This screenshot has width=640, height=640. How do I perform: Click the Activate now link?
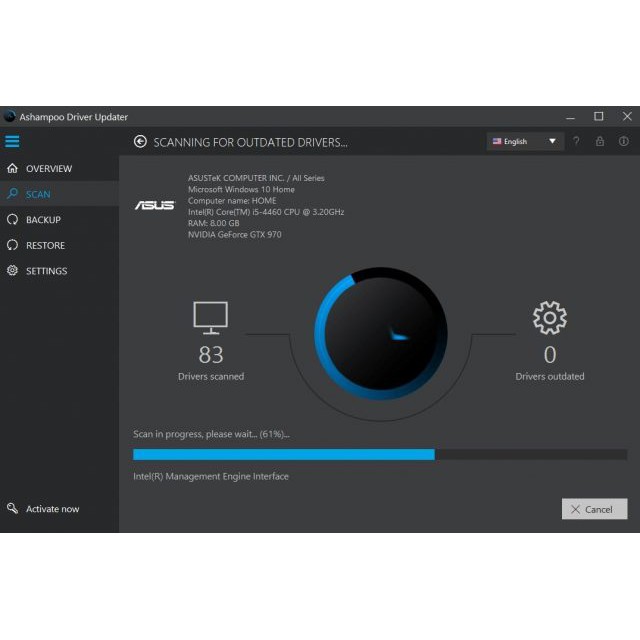[52, 509]
